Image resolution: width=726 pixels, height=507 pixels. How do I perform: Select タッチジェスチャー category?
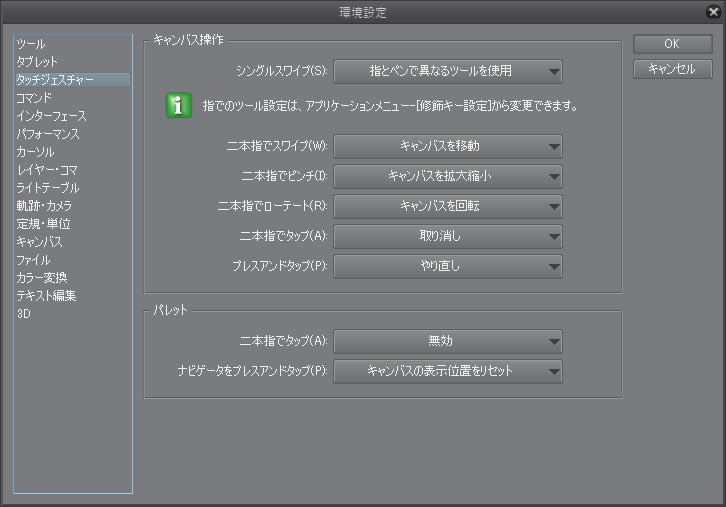click(x=73, y=80)
